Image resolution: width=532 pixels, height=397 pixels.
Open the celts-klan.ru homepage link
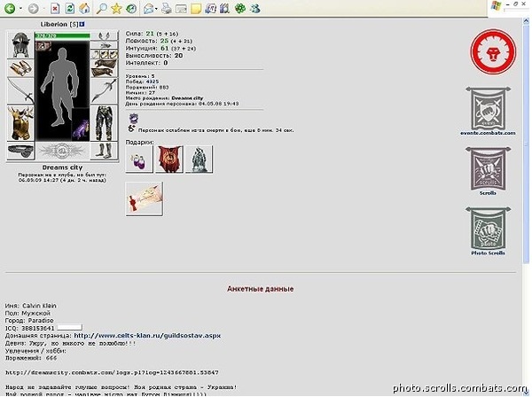pyautogui.click(x=147, y=336)
